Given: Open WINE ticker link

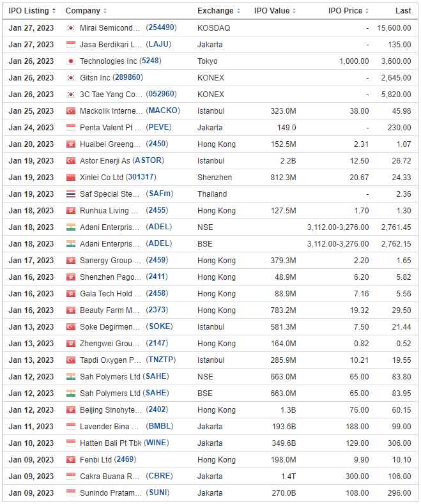Looking at the screenshot, I should click(156, 443).
